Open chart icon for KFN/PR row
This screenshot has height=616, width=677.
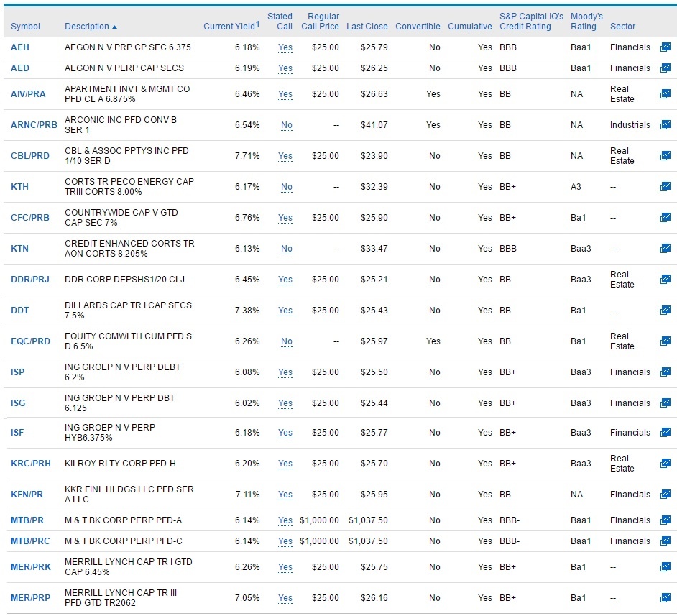point(666,494)
